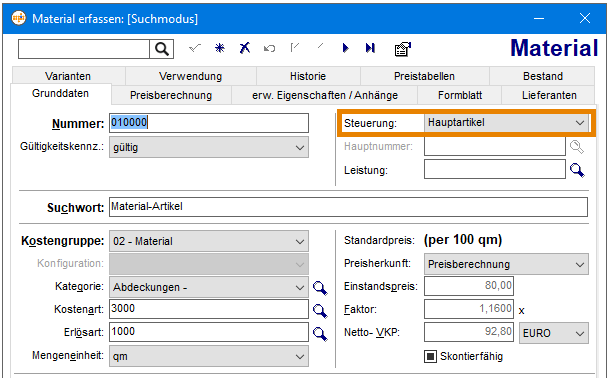Expand the Kostengruppe combo box
Image resolution: width=612 pixels, height=378 pixels.
[x=209, y=241]
